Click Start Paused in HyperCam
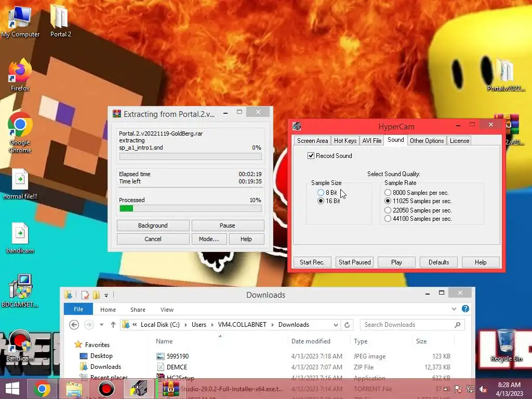This screenshot has width=532, height=399. coord(354,262)
